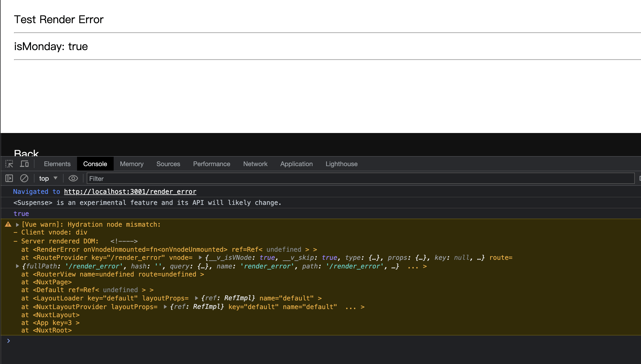Switch to the Elements tab
The height and width of the screenshot is (364, 641).
[57, 164]
